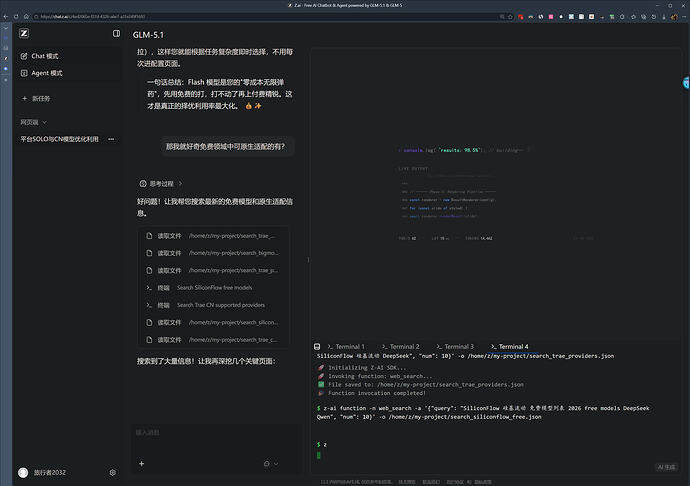Viewport: 690px width, 486px height.
Task: Open Agent 模式
Action: (x=42, y=73)
